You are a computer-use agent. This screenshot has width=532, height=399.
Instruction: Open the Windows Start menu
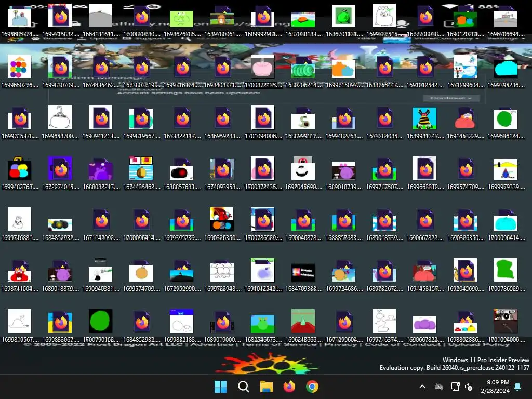pos(220,387)
